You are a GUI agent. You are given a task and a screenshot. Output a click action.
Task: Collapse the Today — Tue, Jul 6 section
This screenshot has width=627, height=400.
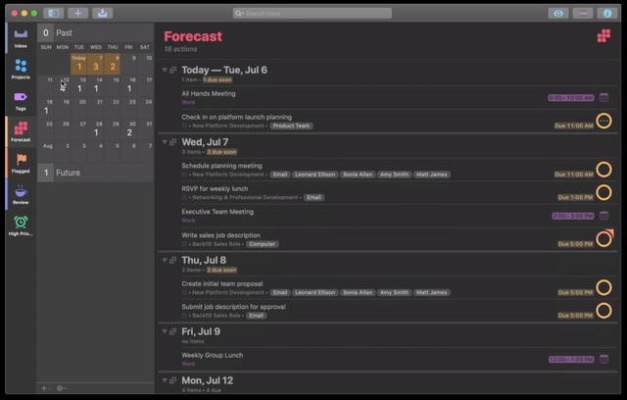pos(164,70)
